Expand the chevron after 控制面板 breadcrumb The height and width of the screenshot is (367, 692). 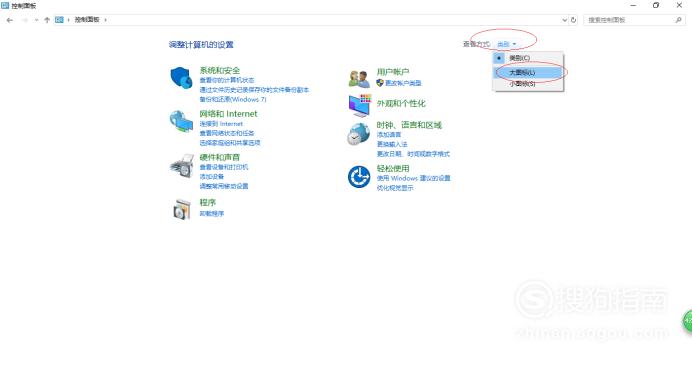[x=105, y=20]
